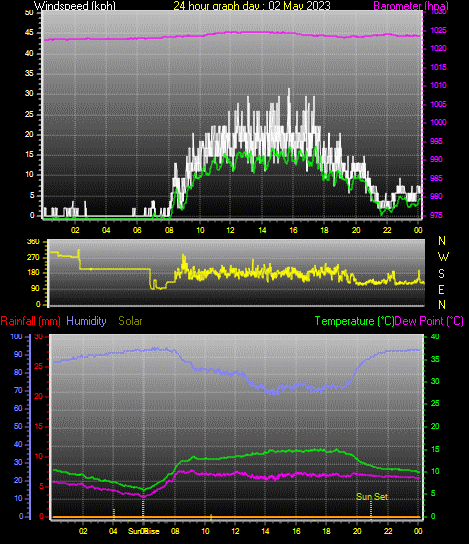Click the 'E' compass label beside direction graph
The height and width of the screenshot is (544, 469).
[x=441, y=289]
